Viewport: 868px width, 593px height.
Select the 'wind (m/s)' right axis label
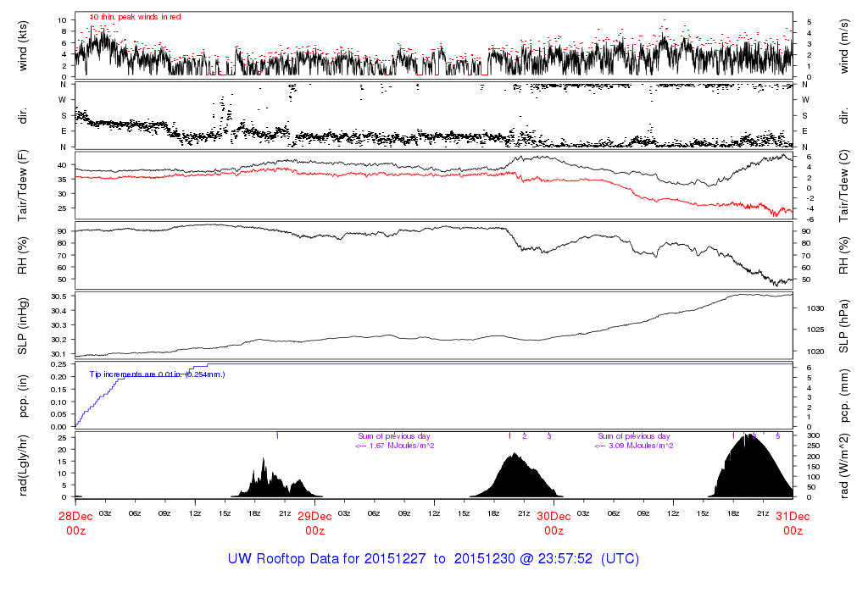coord(845,45)
